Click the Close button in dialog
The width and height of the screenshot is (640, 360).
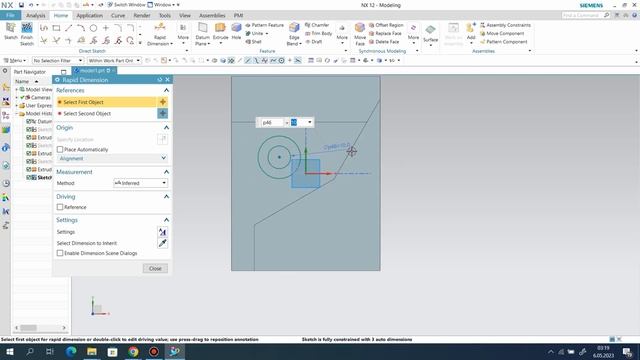pyautogui.click(x=155, y=269)
